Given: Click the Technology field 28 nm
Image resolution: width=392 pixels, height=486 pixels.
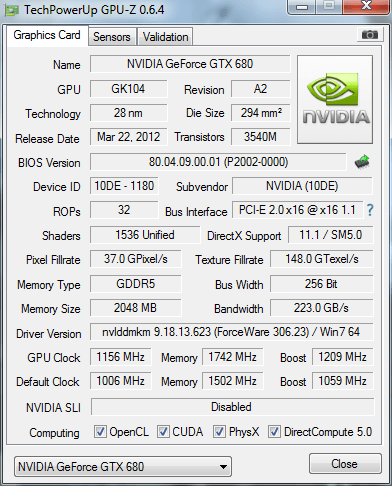Looking at the screenshot, I should (128, 113).
